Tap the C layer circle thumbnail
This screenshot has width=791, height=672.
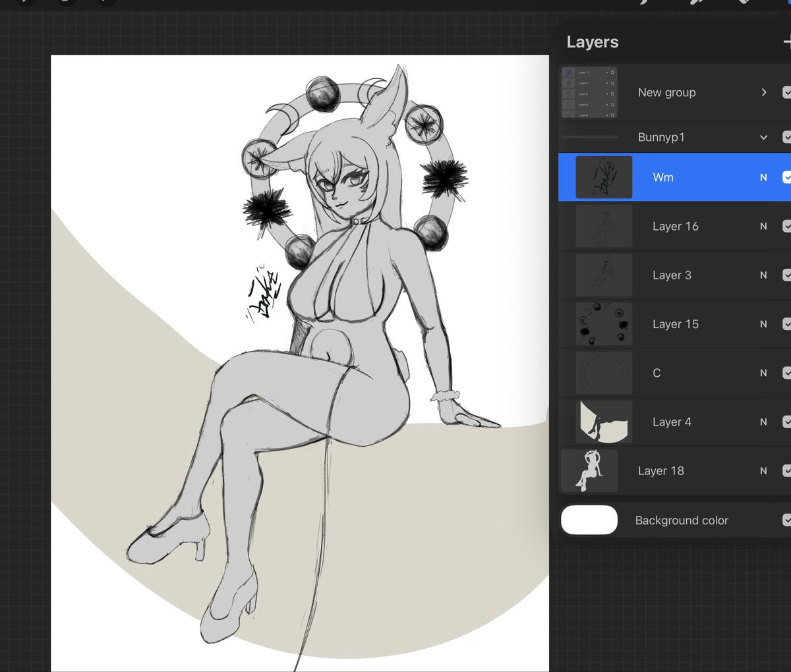point(604,373)
